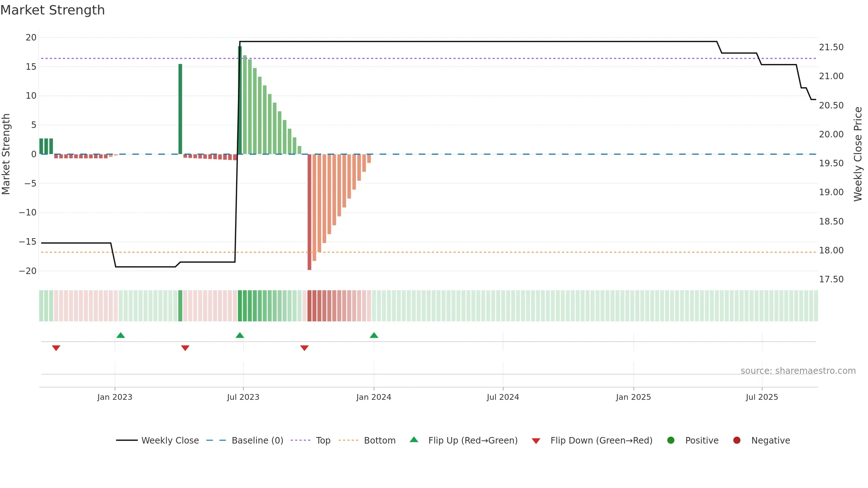
Task: Click the Jul 2024 axis label
Action: 503,397
